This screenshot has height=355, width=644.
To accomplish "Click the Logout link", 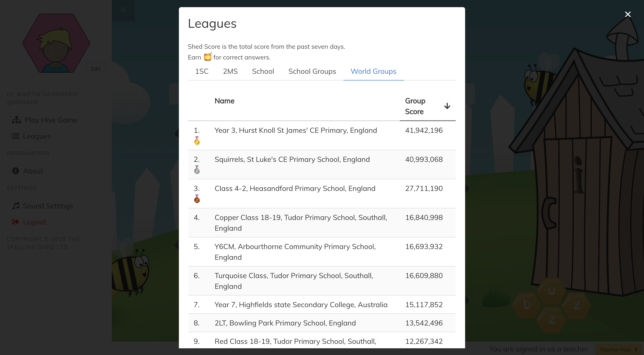I will pos(34,222).
